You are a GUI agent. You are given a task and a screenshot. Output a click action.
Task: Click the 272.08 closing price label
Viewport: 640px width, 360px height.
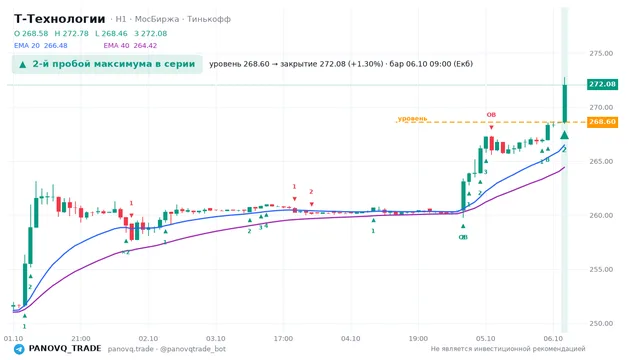pyautogui.click(x=602, y=84)
